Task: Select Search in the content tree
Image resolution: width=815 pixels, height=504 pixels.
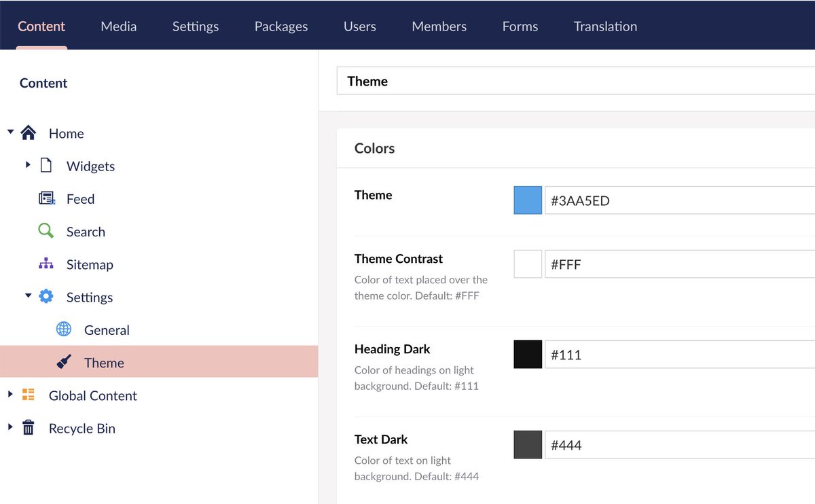Action: tap(86, 232)
